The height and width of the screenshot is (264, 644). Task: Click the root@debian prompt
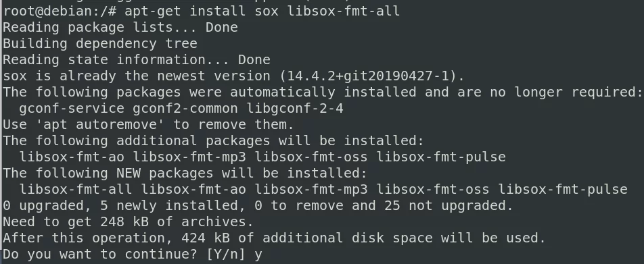tap(60, 11)
